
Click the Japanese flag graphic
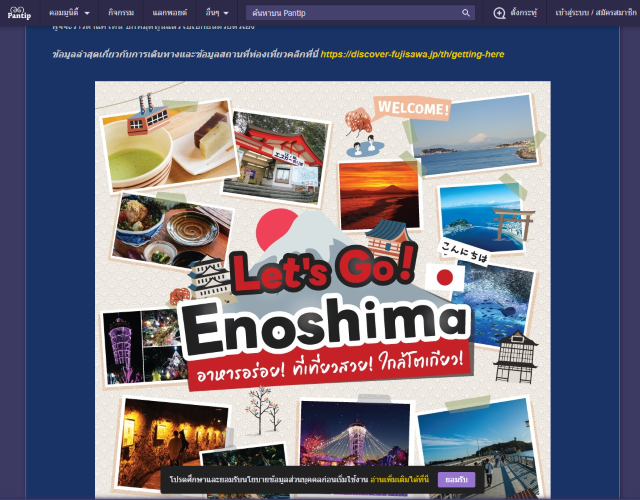pyautogui.click(x=443, y=277)
